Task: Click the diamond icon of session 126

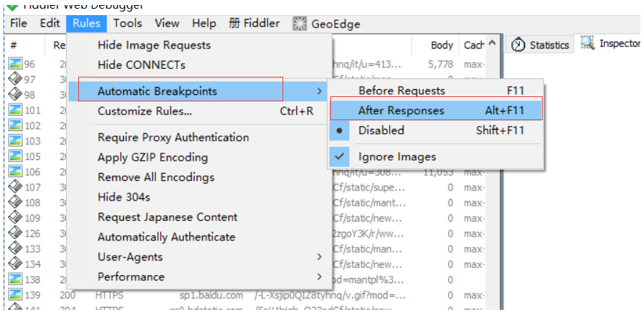Action: click(x=14, y=233)
